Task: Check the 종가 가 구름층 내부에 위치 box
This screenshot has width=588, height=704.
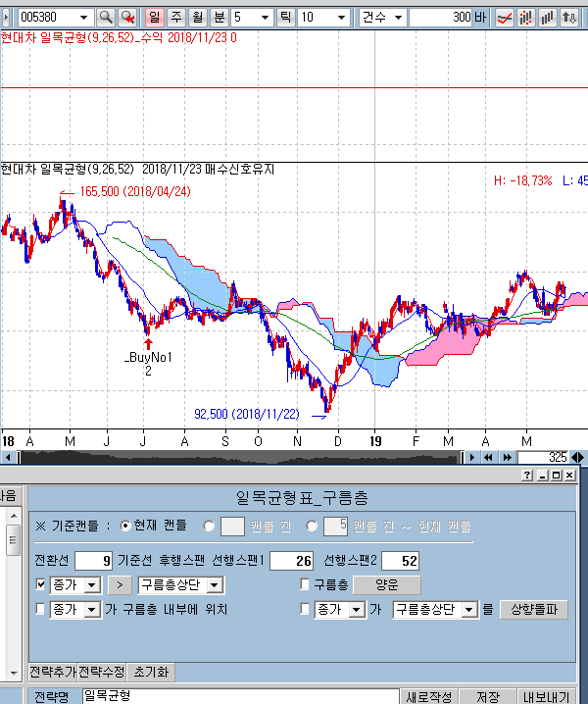Action: (x=40, y=610)
